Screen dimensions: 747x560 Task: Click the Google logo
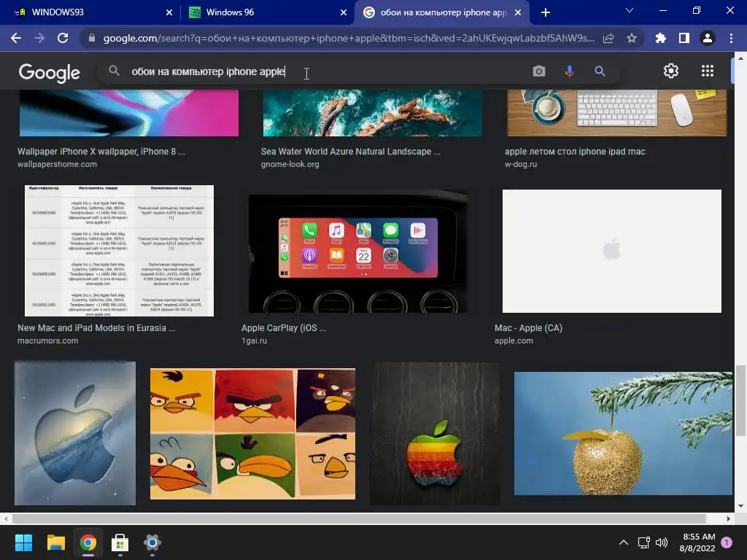coord(49,73)
